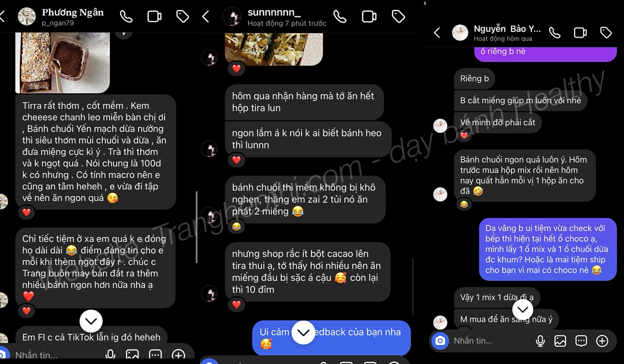Jump to latest message in Nguyễn Bảo Y chat
Screen dimensions: 624x364
click(523, 310)
